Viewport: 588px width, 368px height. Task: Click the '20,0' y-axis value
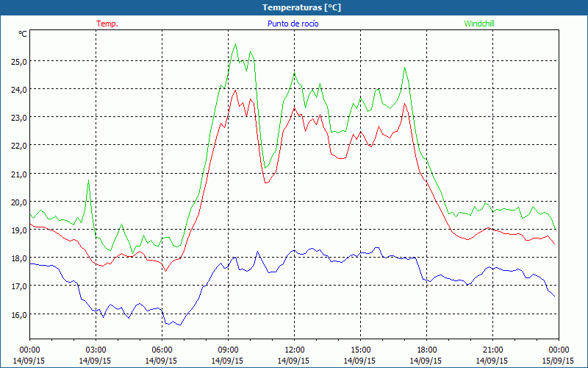coord(19,202)
